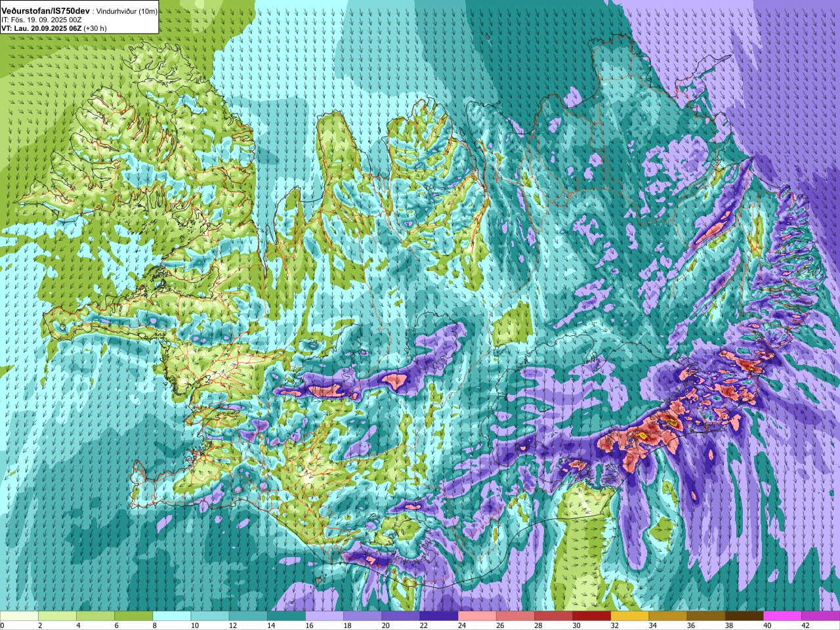Click the (+30 h) forecast offset text

pos(95,28)
